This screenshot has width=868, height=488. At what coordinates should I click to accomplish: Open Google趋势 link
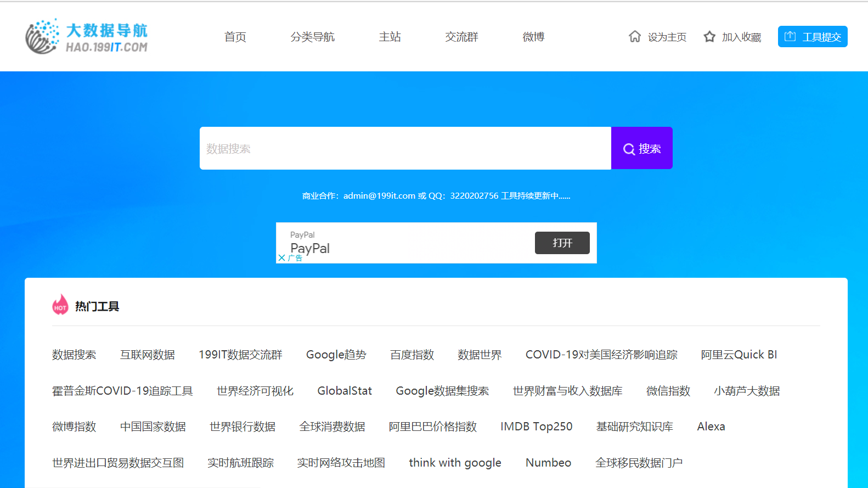pyautogui.click(x=336, y=355)
